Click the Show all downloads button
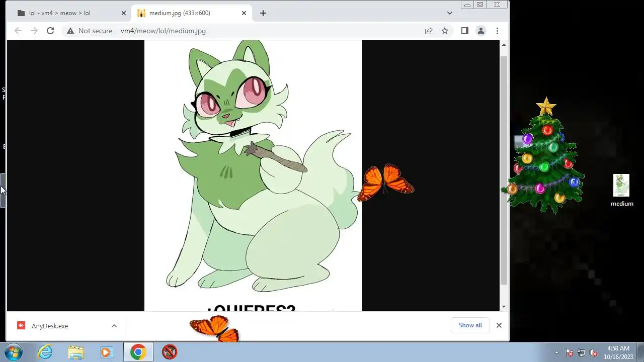This screenshot has width=644, height=362. 470,325
